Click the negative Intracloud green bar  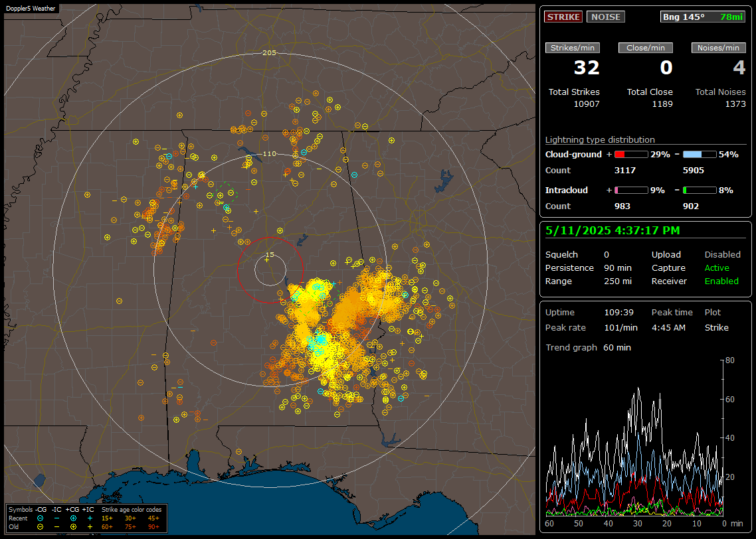(700, 191)
